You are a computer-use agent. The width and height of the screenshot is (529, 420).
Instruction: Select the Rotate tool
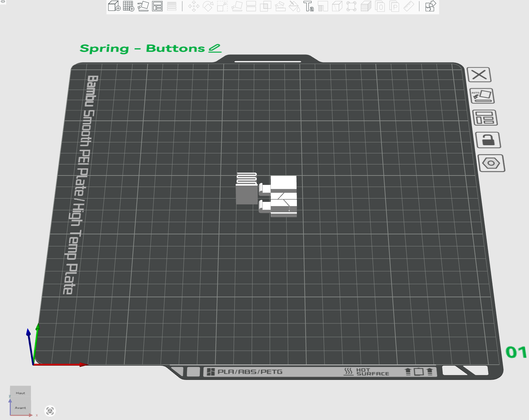208,6
